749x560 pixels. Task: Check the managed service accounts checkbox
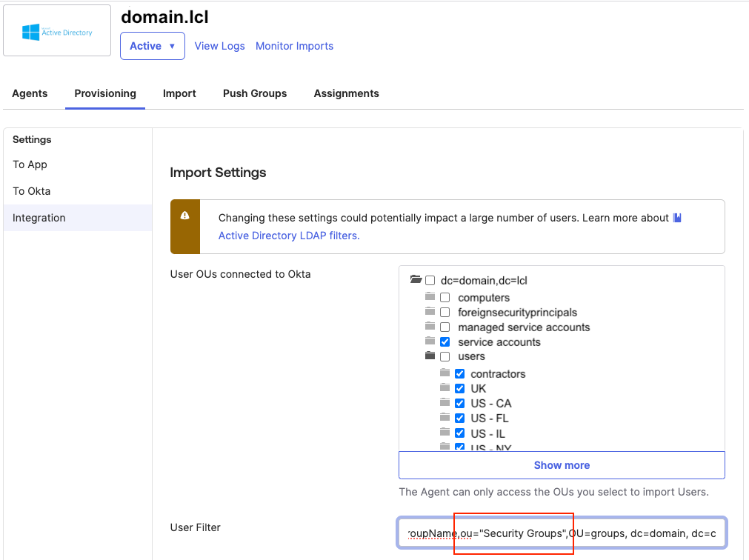click(445, 327)
